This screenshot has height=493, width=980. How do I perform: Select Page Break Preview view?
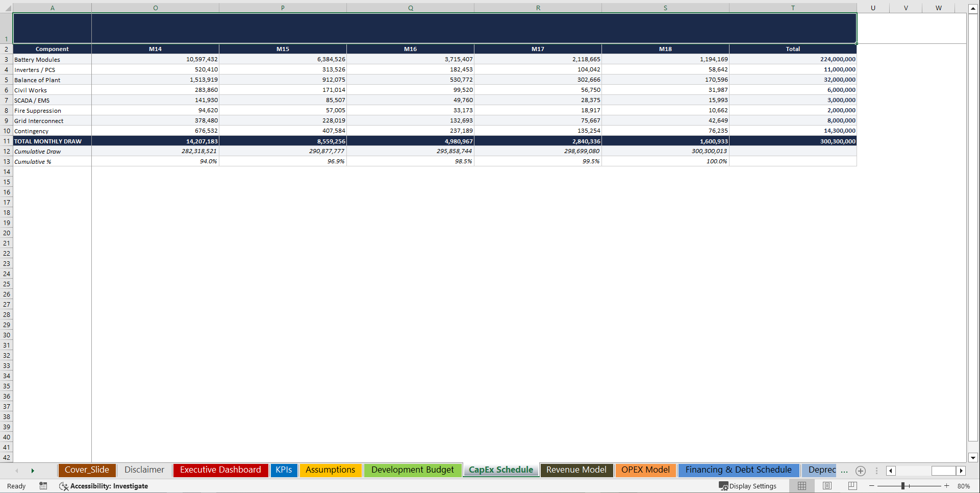(852, 486)
